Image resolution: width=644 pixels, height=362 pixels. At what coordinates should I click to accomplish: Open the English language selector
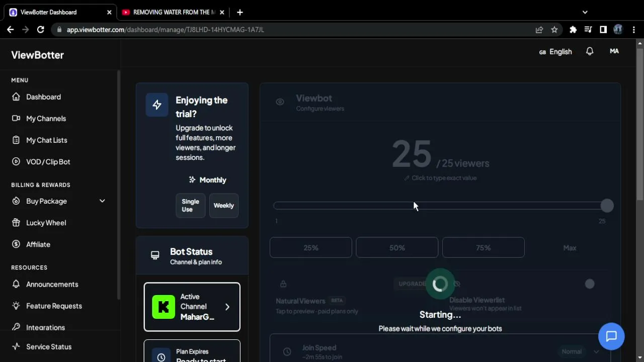pyautogui.click(x=555, y=52)
